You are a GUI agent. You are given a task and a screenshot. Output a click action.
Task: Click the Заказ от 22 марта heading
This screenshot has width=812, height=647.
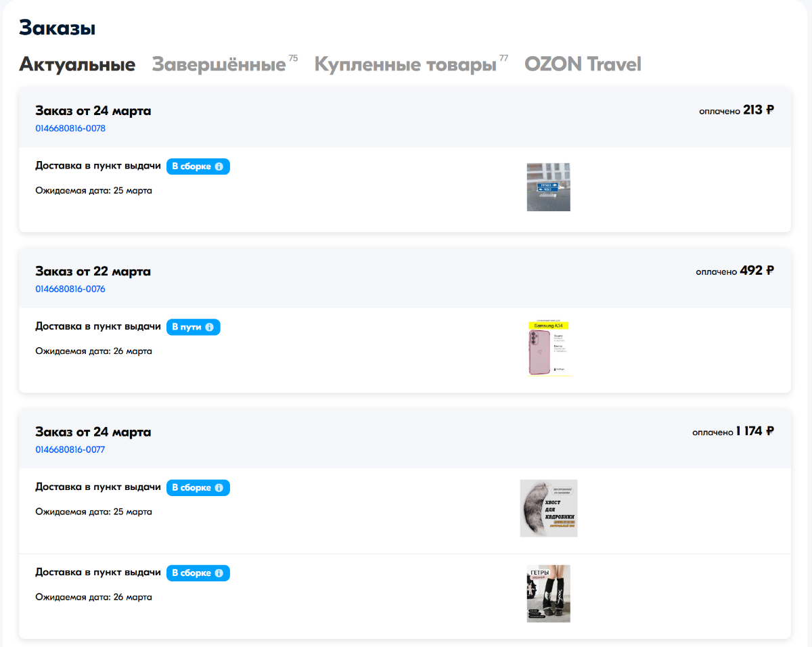point(93,271)
